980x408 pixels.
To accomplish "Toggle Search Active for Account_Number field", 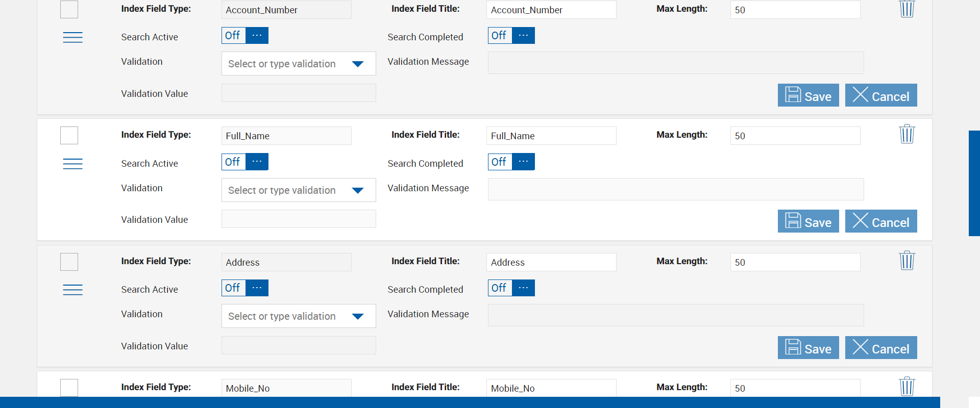I will [x=245, y=36].
